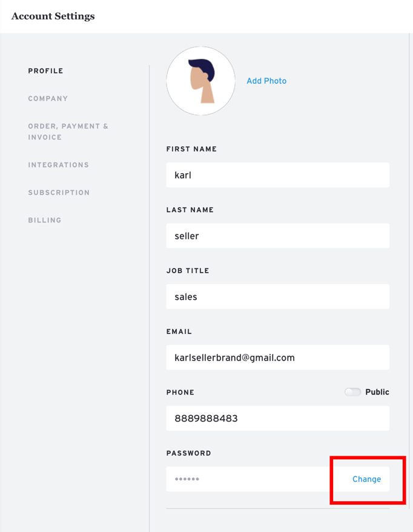Go to Order, Payment & Invoice

coord(68,131)
